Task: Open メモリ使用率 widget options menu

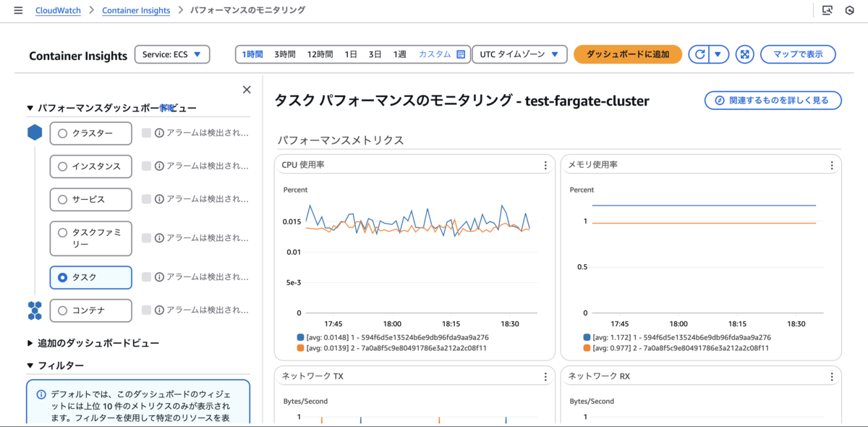Action: 832,165
